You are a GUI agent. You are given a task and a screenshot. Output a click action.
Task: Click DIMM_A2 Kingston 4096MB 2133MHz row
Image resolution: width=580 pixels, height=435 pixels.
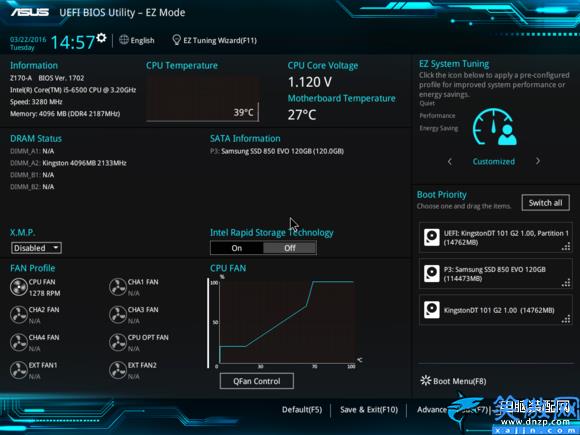68,163
